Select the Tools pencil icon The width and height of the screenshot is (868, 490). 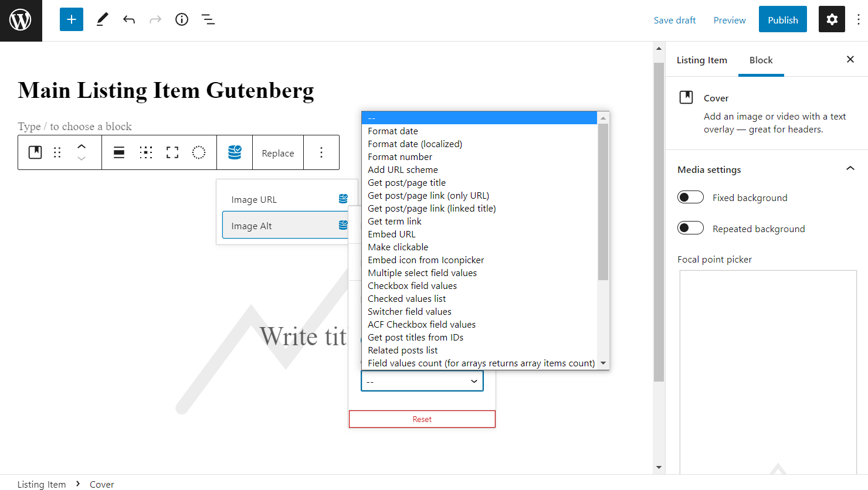(102, 20)
